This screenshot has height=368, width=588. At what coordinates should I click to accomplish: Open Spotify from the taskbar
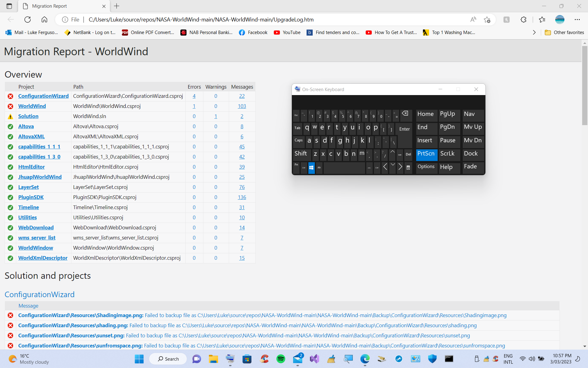pyautogui.click(x=281, y=359)
